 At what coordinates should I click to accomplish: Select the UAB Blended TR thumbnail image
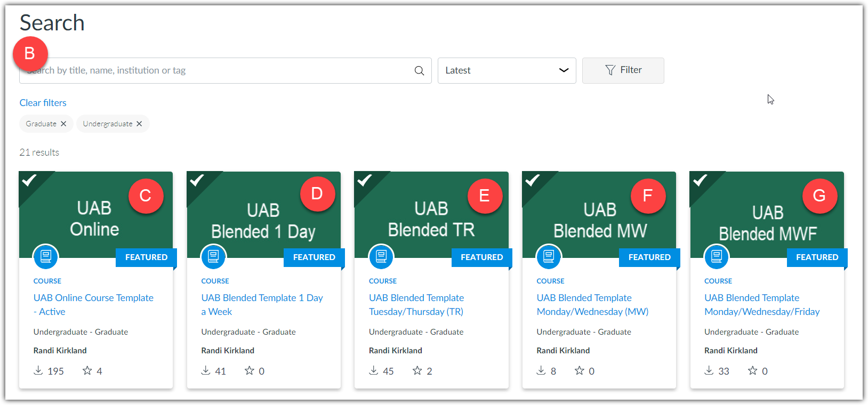(431, 218)
